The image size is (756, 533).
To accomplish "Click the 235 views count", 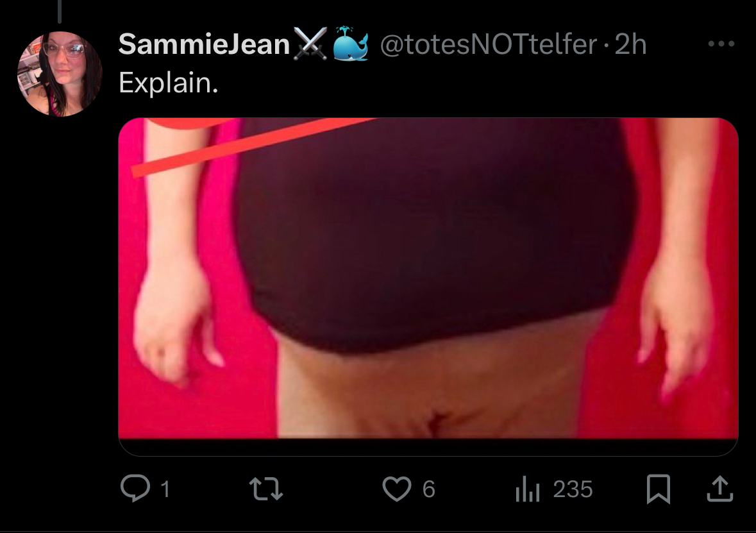I will tap(573, 489).
